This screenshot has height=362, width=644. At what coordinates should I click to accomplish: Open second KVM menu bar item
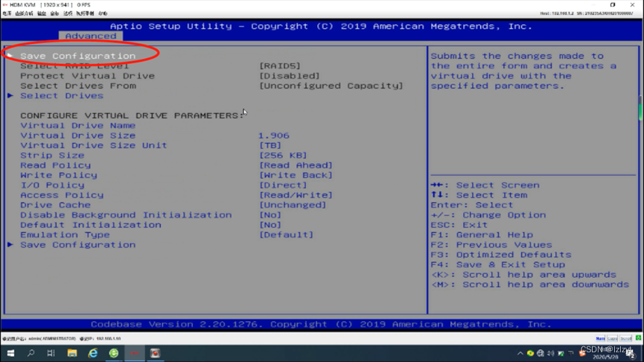pos(24,13)
